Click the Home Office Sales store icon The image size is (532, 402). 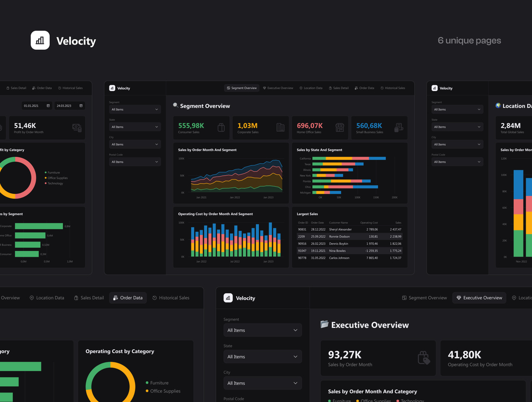[x=340, y=127]
